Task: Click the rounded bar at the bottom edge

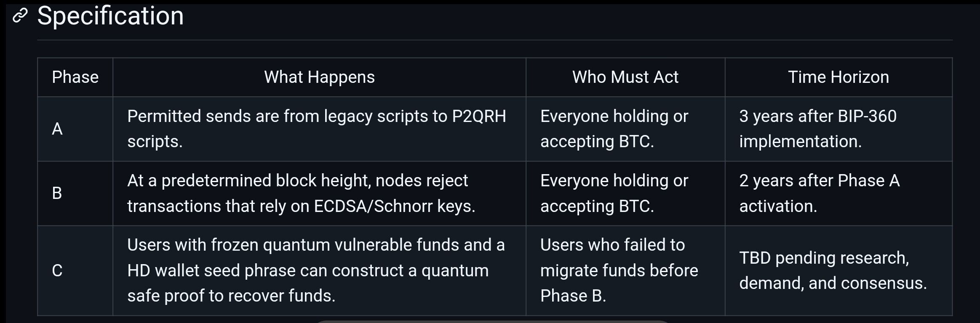Action: pyautogui.click(x=493, y=321)
